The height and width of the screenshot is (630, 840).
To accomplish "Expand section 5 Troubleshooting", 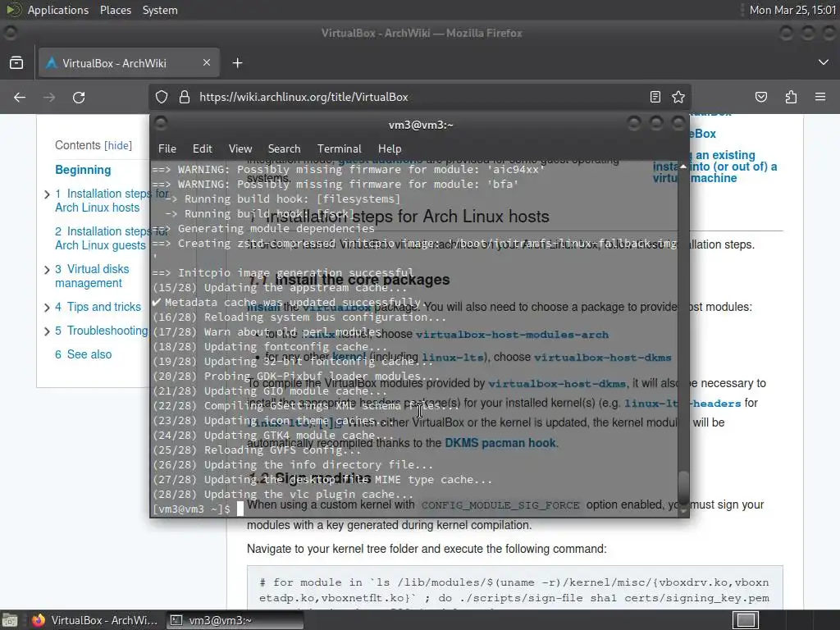I will coord(47,331).
